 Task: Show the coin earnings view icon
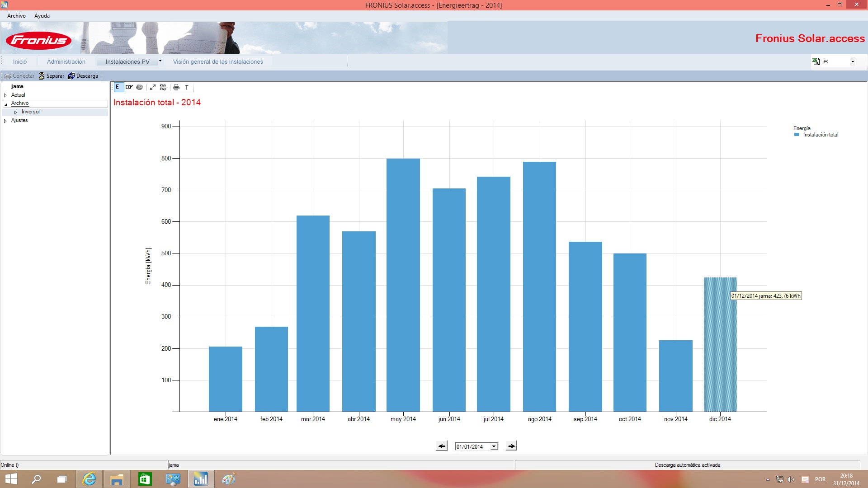click(140, 87)
